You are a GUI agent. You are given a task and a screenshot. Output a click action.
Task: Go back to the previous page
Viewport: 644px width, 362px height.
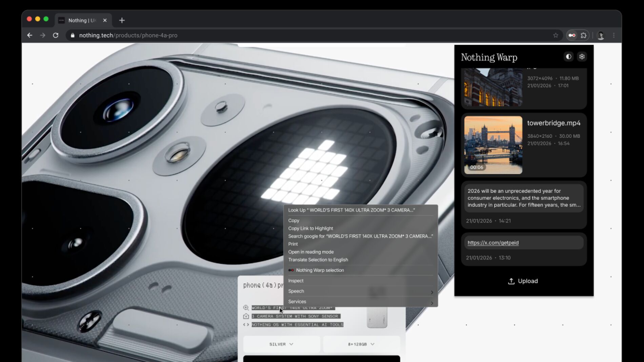coord(30,35)
